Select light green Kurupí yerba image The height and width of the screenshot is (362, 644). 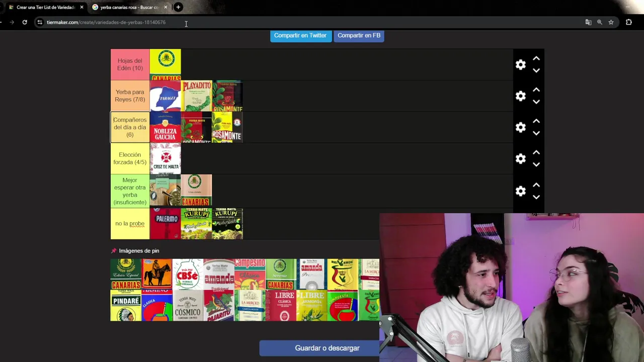[196, 224]
